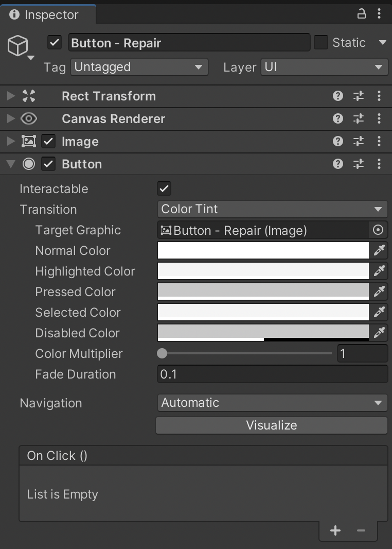Open the Inspector panel kebab menu

pyautogui.click(x=379, y=14)
